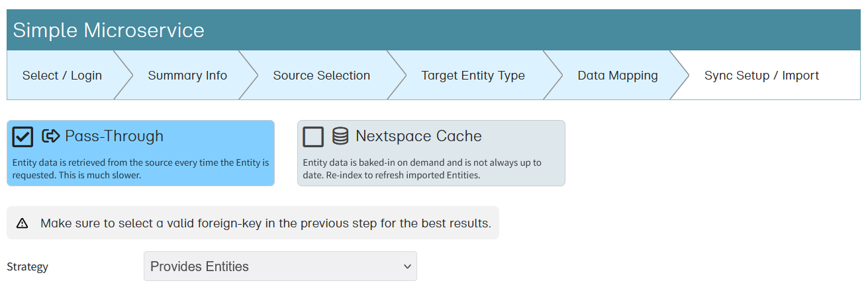Click the Simple Microservice header title
The width and height of the screenshot is (868, 291).
point(109,30)
